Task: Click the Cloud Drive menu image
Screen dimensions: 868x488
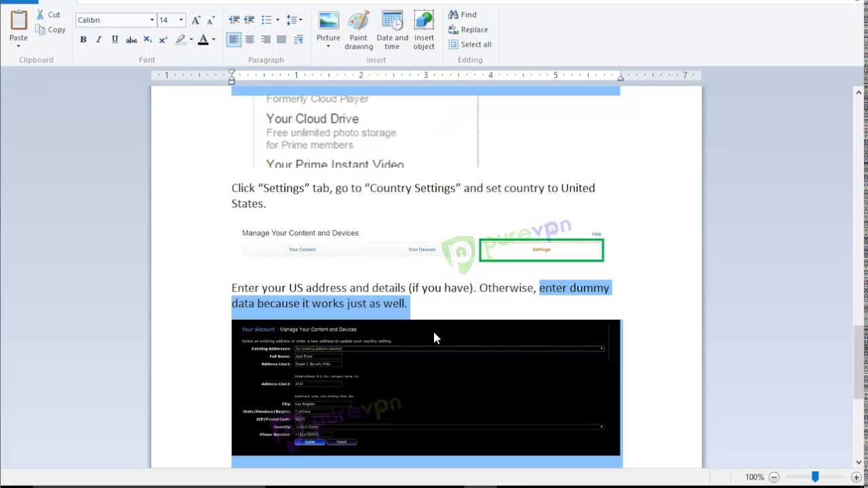Action: coord(366,131)
